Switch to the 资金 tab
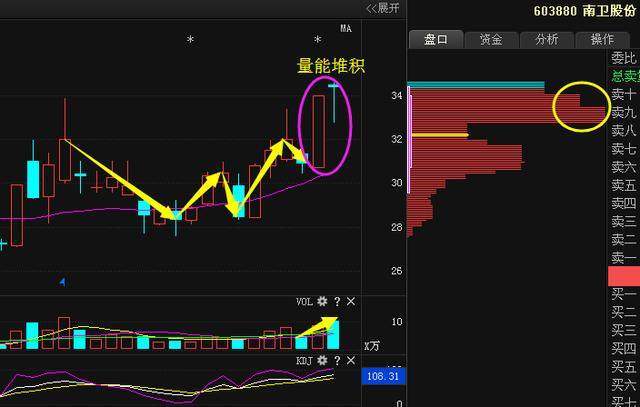This screenshot has width=640, height=407. [x=491, y=40]
